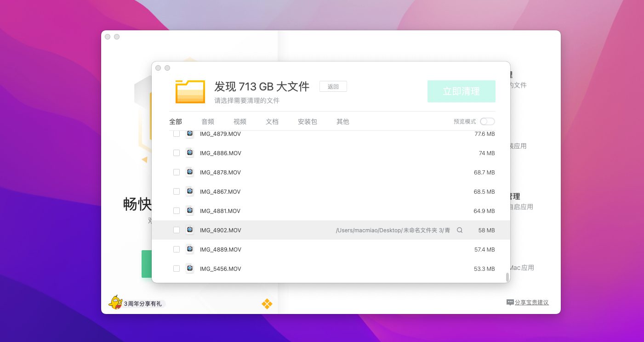Switch to the 视频 tab

coord(240,122)
